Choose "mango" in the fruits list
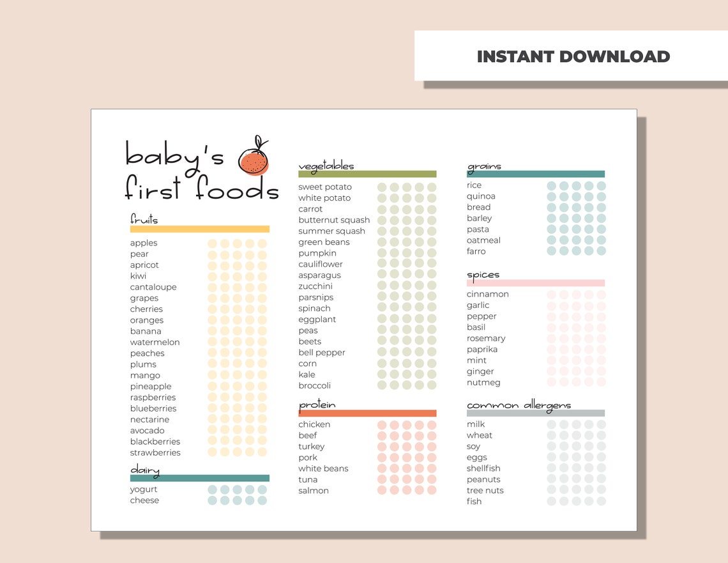The width and height of the screenshot is (728, 563). pyautogui.click(x=145, y=376)
